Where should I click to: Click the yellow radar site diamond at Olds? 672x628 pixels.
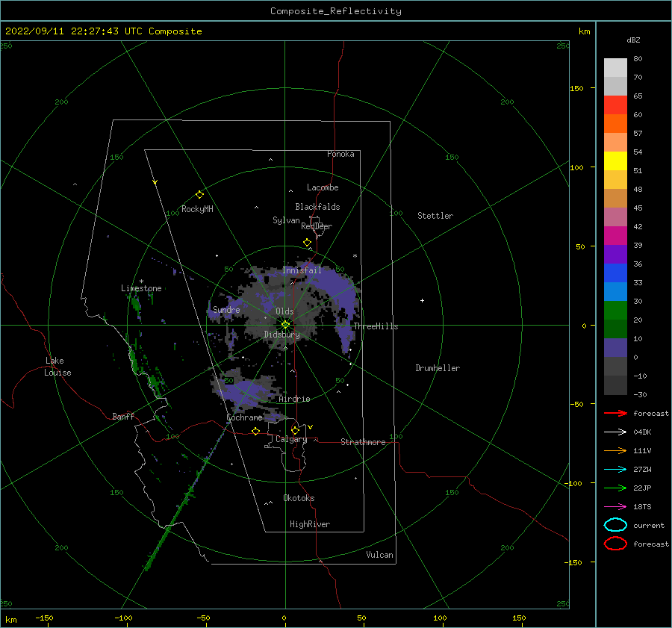[285, 325]
